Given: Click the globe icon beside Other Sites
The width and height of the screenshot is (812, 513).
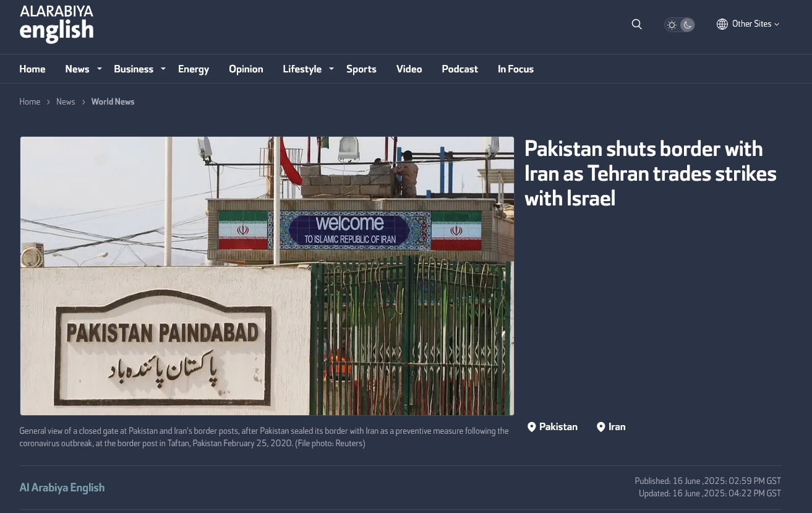Looking at the screenshot, I should (x=722, y=24).
